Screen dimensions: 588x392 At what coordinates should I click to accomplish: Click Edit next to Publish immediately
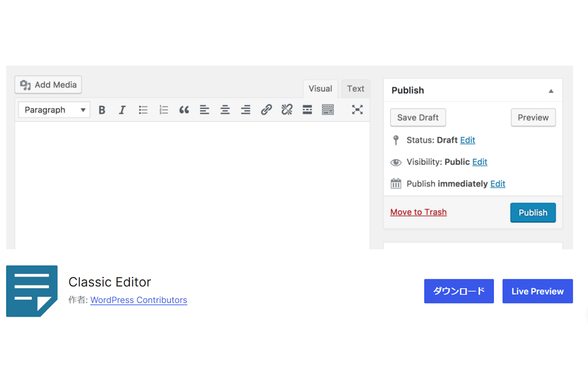[x=498, y=184]
